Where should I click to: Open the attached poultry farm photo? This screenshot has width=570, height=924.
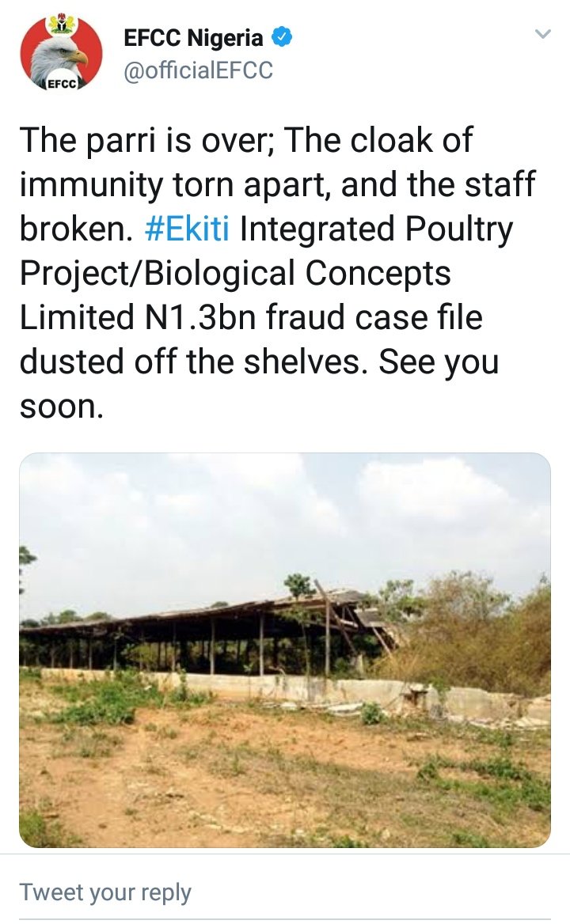(x=285, y=650)
